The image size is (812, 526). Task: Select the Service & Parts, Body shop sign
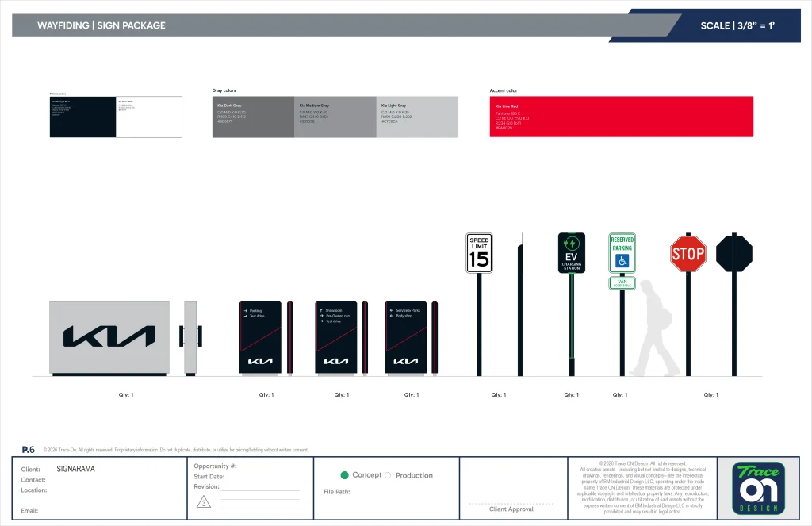(x=405, y=337)
